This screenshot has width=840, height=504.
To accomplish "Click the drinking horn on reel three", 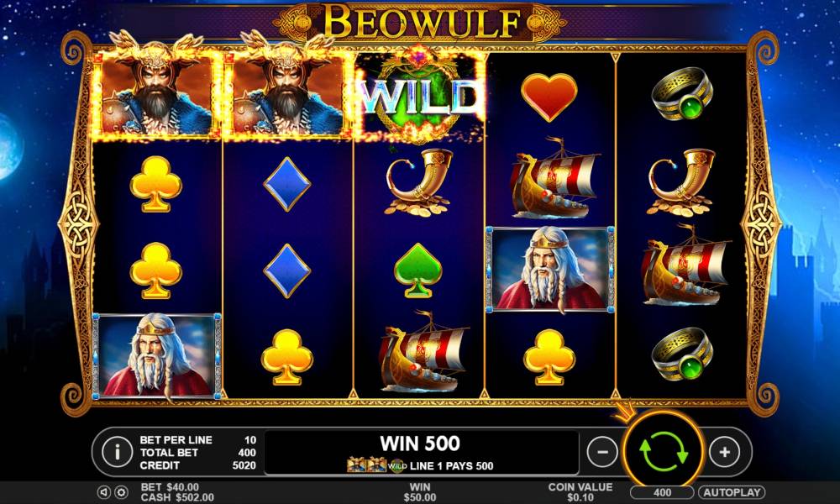I will point(420,182).
